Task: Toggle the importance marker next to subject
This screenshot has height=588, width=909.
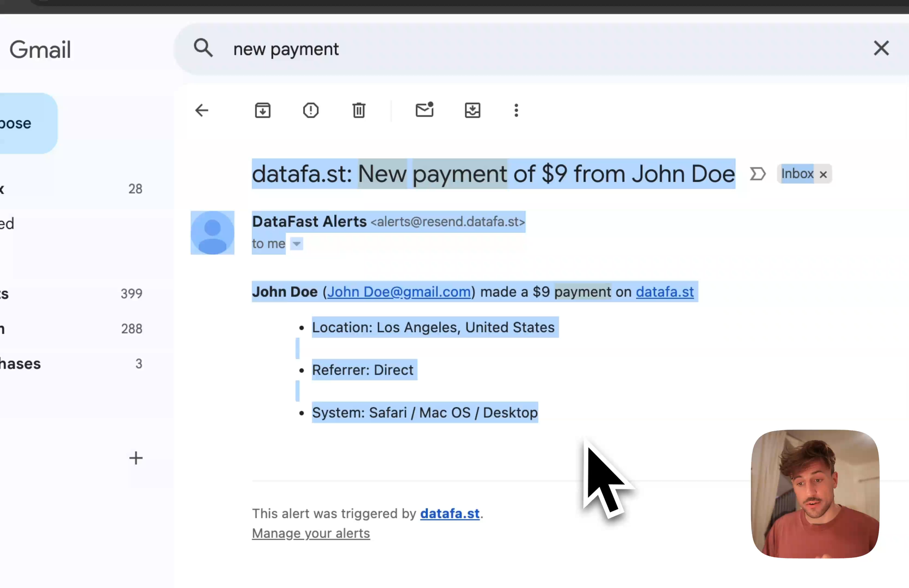Action: (x=758, y=174)
